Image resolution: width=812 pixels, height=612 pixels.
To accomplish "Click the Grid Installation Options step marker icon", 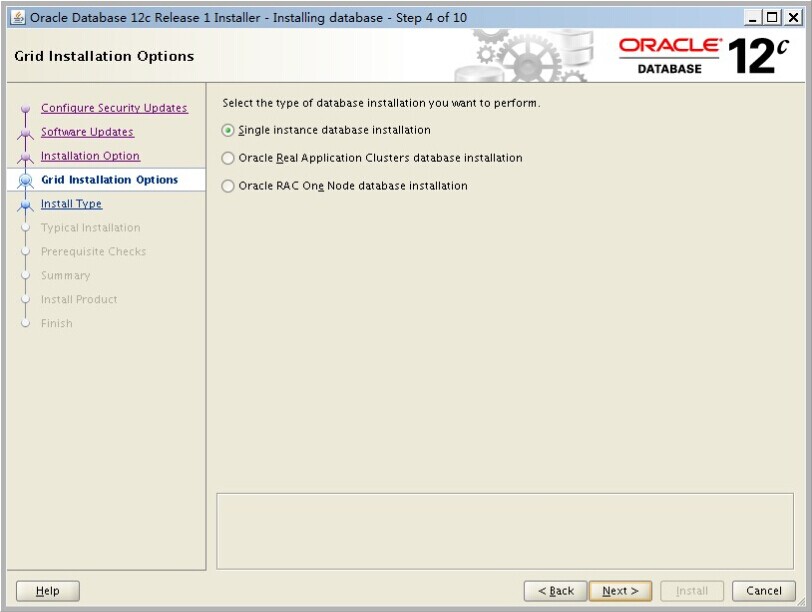I will click(x=26, y=181).
